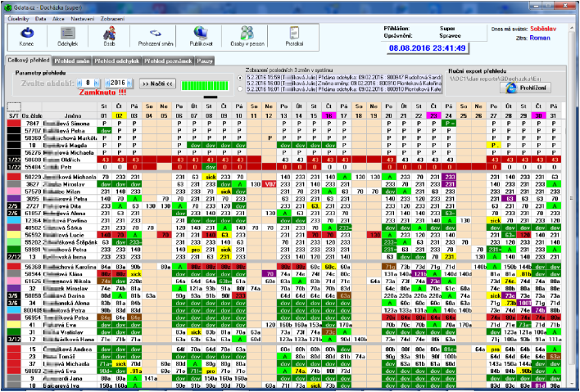The height and width of the screenshot is (392, 580).
Task: Switch to Přehled poznámek tab
Action: click(168, 61)
